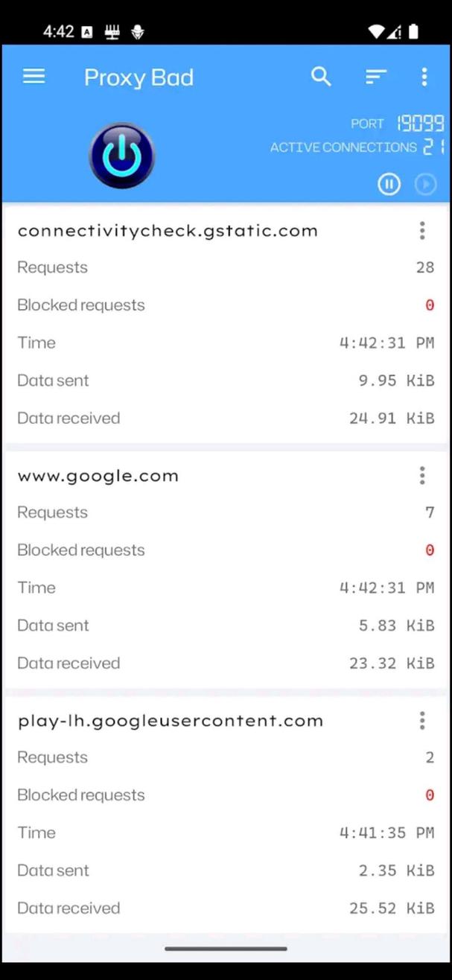Tap the Blocked requests value for www.google.com

(x=430, y=550)
